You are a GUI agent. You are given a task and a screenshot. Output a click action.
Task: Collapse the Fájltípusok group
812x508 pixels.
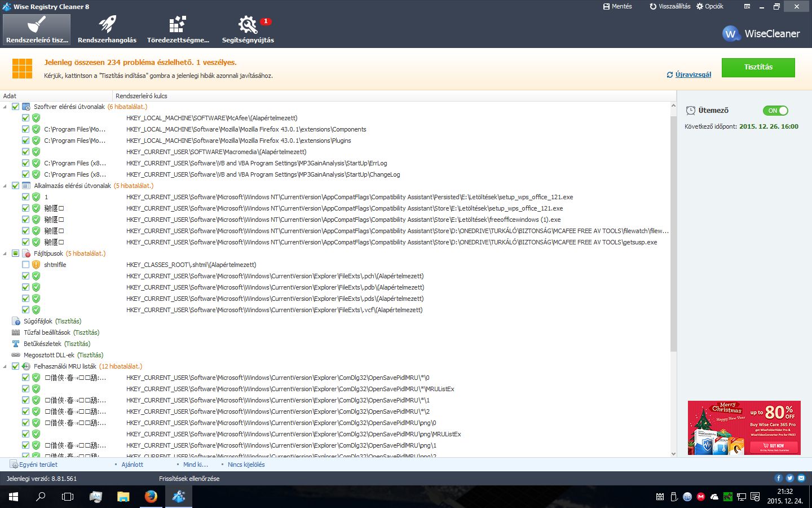(5, 253)
